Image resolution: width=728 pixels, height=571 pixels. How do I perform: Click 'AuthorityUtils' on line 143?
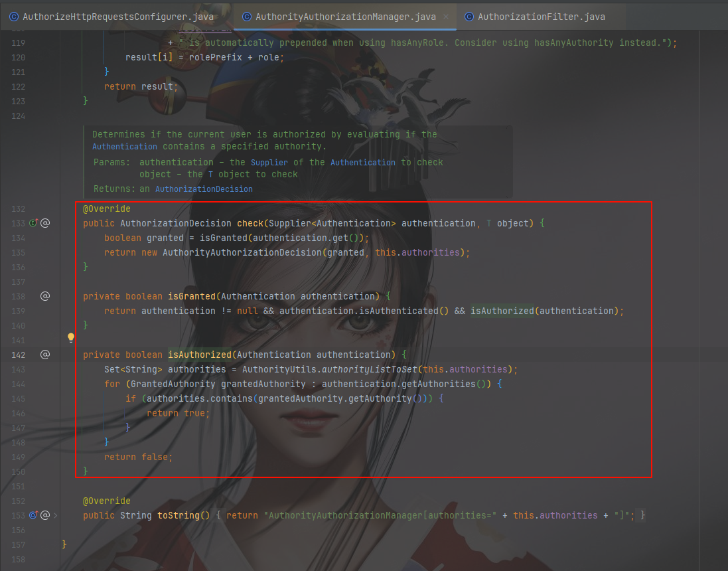click(x=279, y=369)
